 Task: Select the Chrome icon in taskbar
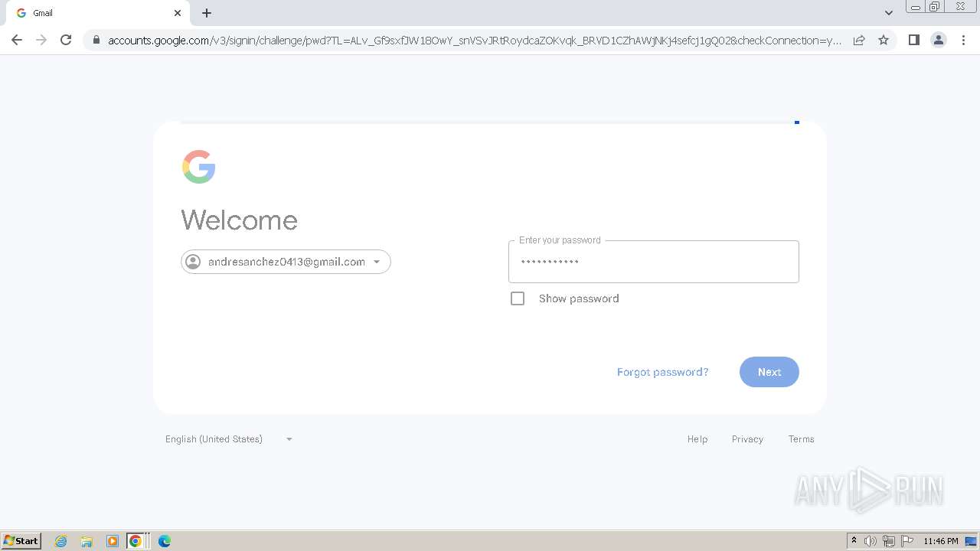point(136,541)
